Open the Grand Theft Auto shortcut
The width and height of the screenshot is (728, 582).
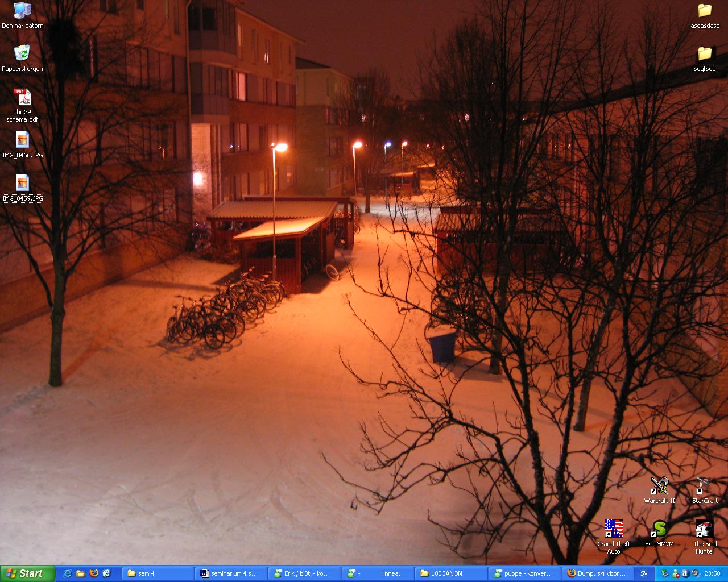point(614,529)
